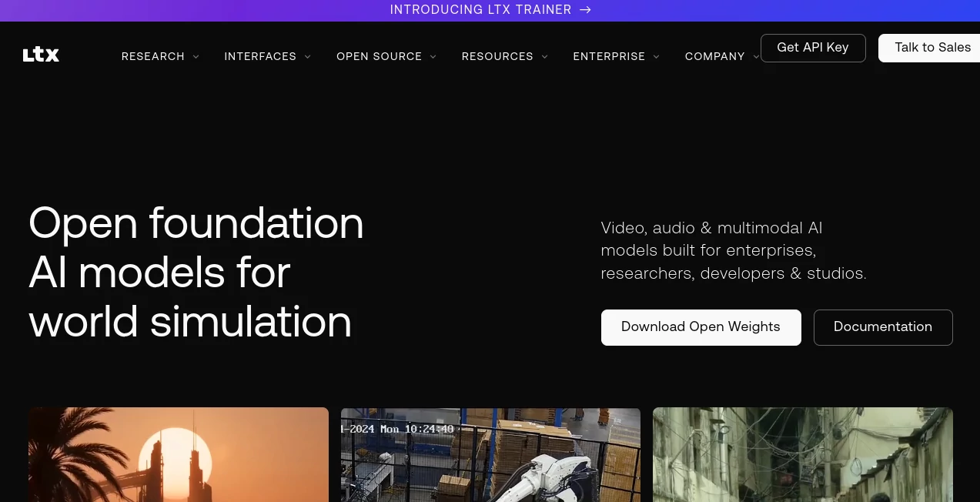Click Download Open Weights button
The image size is (980, 502).
pyautogui.click(x=701, y=327)
